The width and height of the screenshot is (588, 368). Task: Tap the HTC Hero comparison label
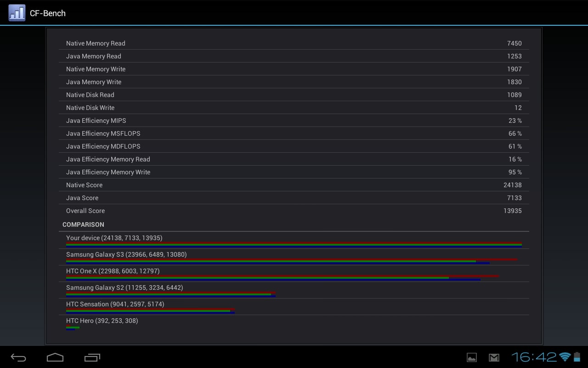[x=102, y=321]
